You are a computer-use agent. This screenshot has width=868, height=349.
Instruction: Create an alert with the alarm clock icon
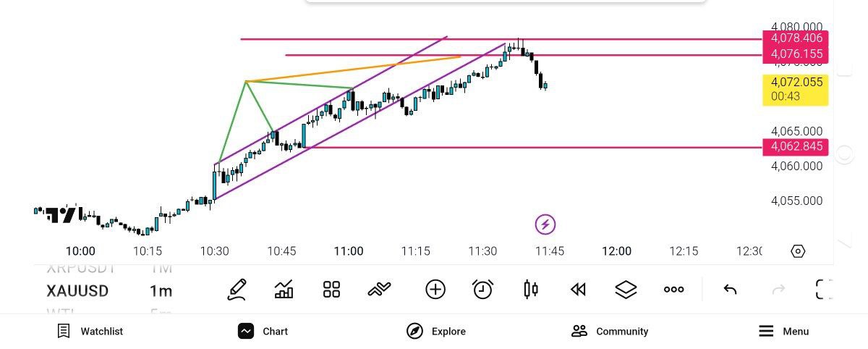(482, 290)
